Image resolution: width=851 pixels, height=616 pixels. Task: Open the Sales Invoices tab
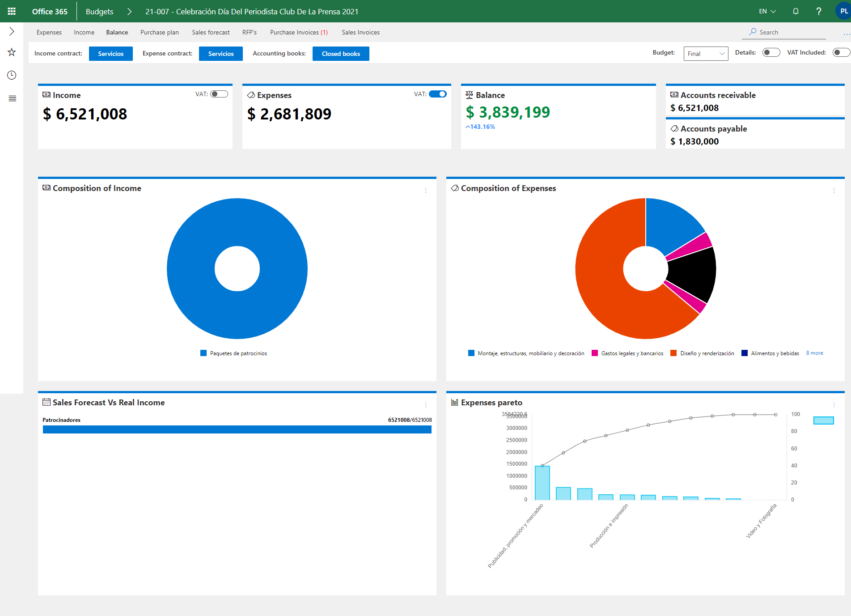coord(360,32)
